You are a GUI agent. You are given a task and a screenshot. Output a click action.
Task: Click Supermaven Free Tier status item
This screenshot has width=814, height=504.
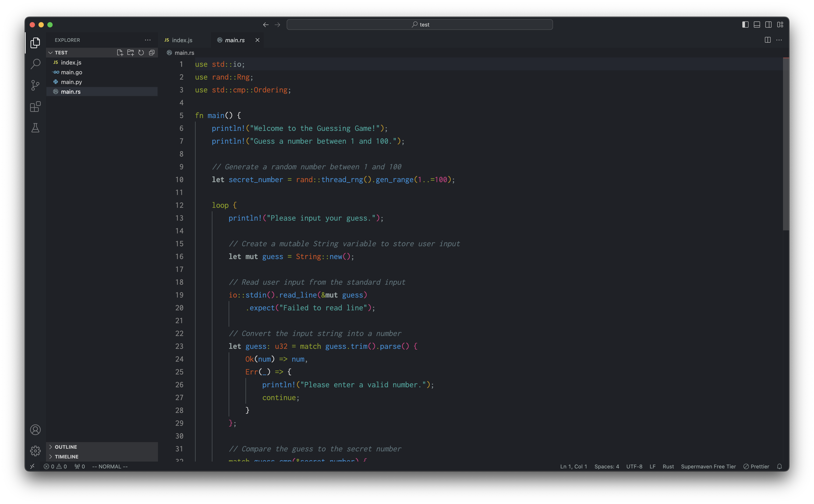[708, 466]
